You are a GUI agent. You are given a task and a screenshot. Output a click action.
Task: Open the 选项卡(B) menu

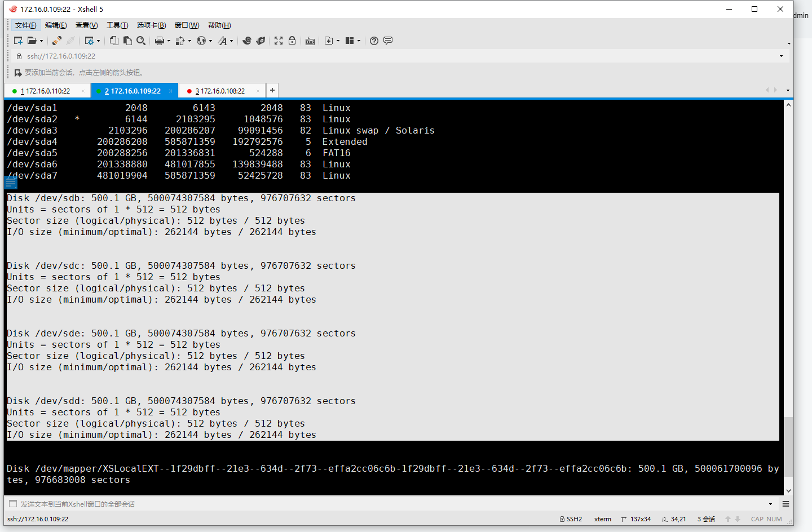point(151,25)
